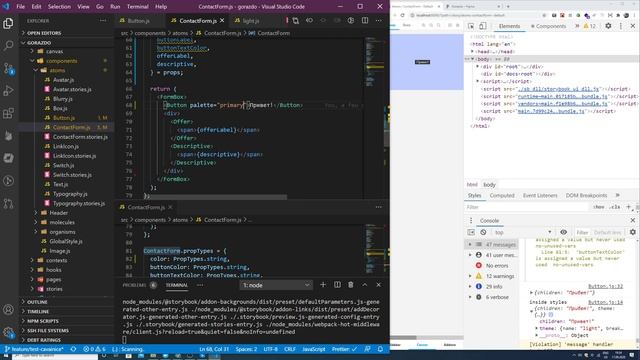This screenshot has width=640, height=360.
Task: Open the Selection menu
Action: (x=59, y=7)
